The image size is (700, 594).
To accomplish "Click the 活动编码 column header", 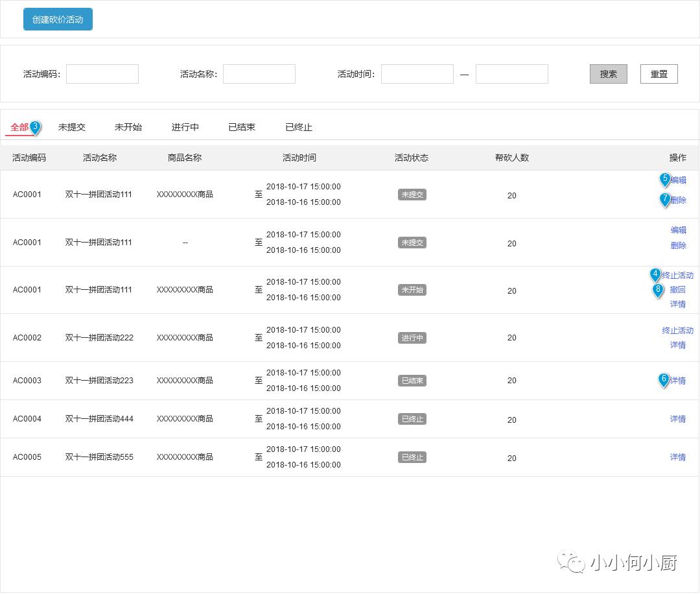I will pyautogui.click(x=29, y=158).
